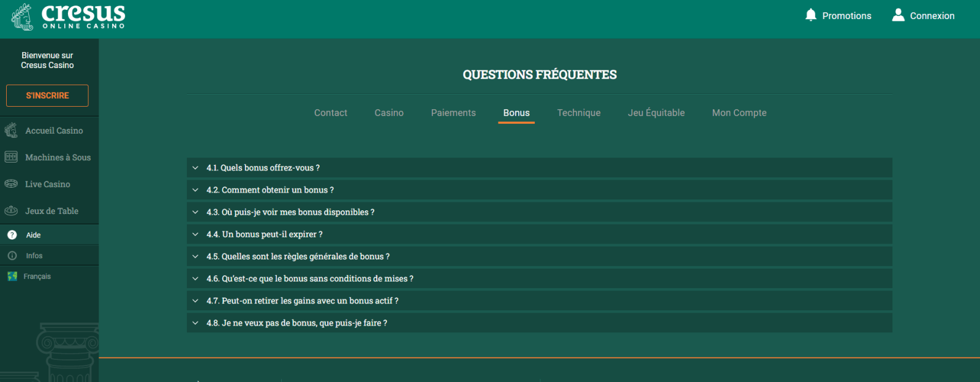Click the Jeux de Table icon
The image size is (980, 382).
(x=11, y=211)
